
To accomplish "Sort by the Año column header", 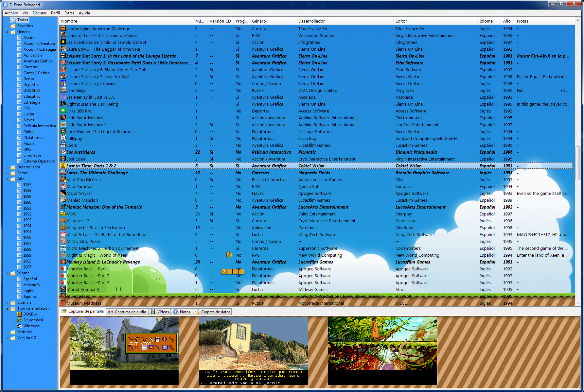I will pyautogui.click(x=508, y=21).
